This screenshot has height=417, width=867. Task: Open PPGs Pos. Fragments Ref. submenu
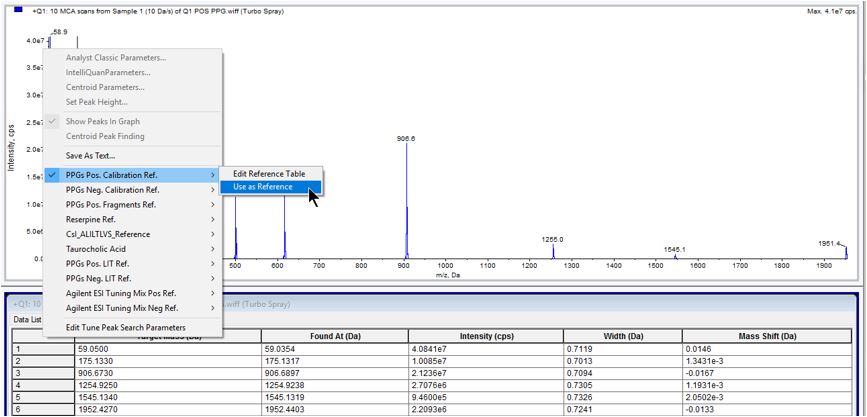pyautogui.click(x=133, y=205)
